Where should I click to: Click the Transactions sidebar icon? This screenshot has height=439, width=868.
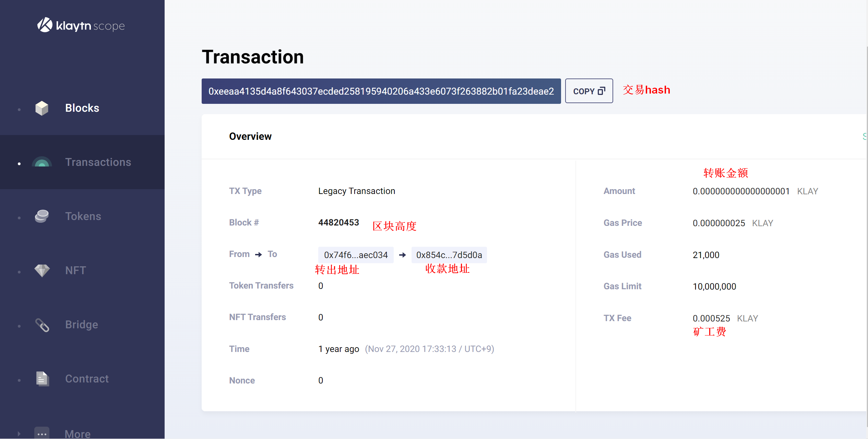(x=42, y=162)
